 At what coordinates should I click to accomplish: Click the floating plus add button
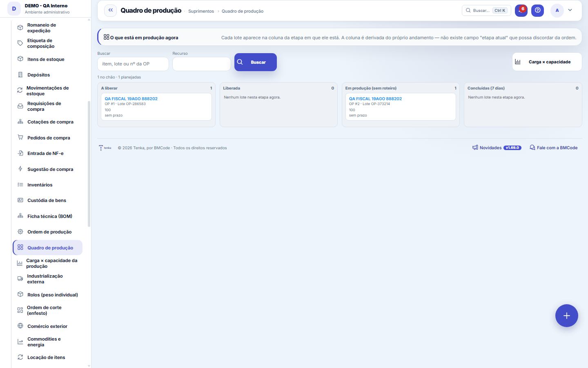click(x=567, y=316)
